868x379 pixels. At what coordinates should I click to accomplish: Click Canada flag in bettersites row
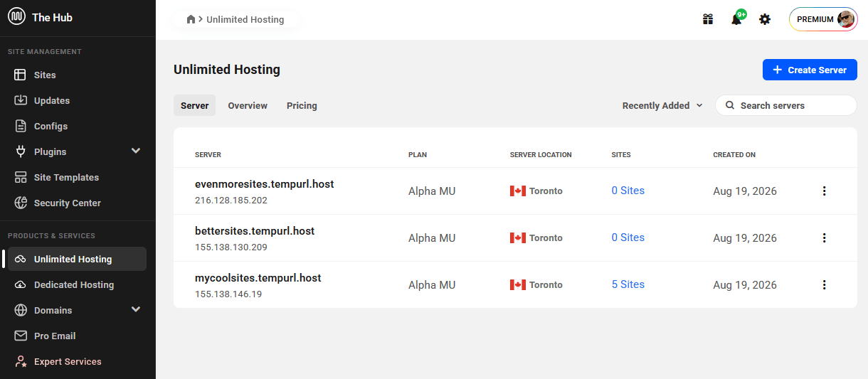518,237
